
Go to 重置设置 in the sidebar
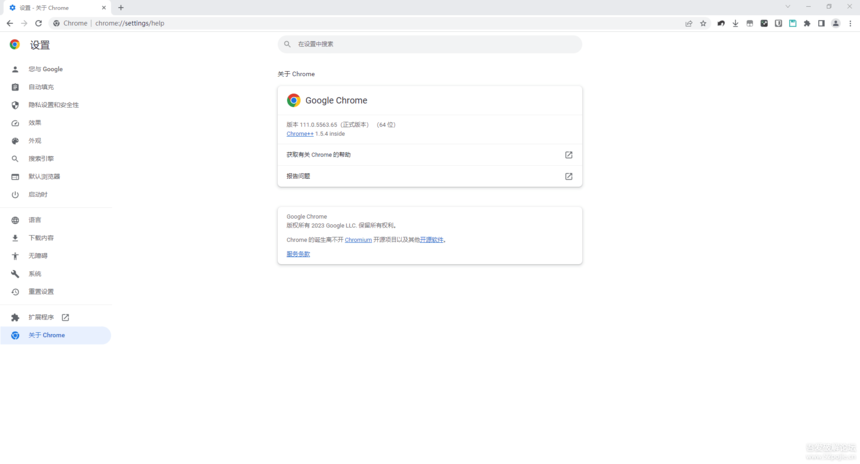55,292
